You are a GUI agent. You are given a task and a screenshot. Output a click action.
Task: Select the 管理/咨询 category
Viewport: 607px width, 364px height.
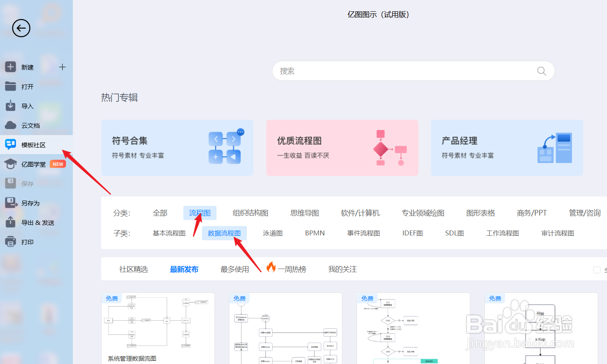pos(585,213)
